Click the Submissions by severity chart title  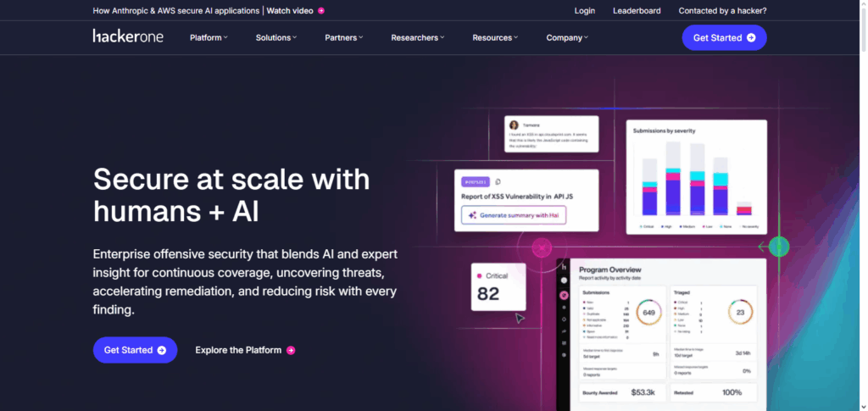click(665, 131)
